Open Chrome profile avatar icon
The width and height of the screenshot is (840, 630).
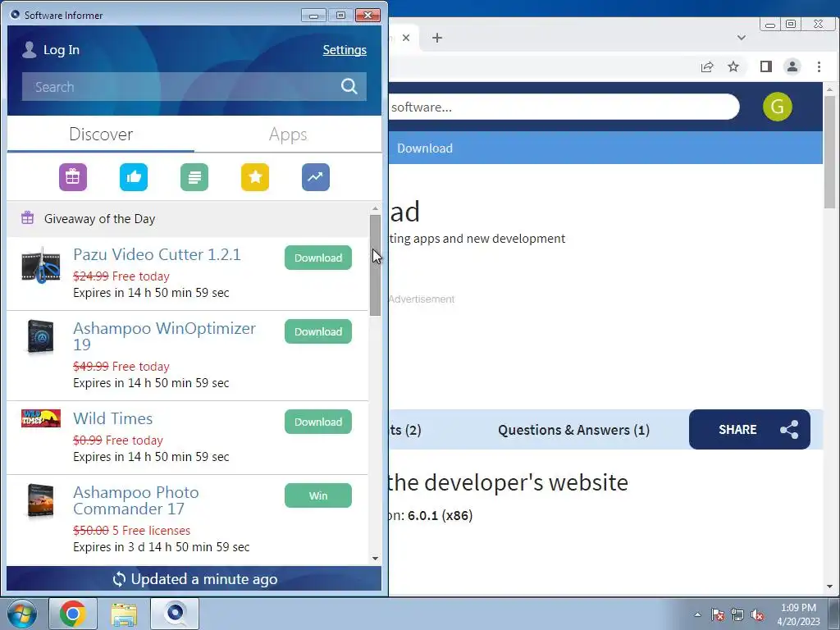click(x=792, y=66)
